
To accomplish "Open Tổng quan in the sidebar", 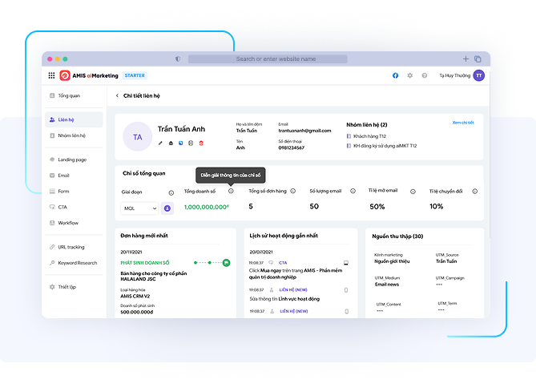I will click(68, 95).
